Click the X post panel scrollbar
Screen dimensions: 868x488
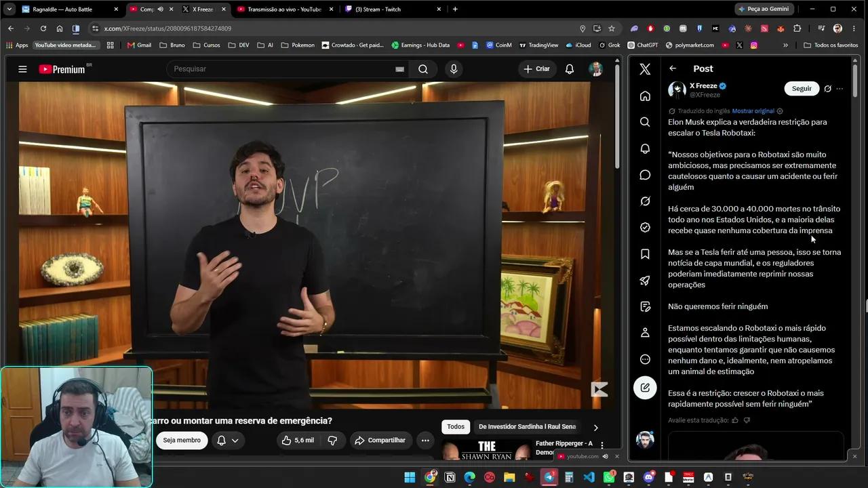point(855,81)
